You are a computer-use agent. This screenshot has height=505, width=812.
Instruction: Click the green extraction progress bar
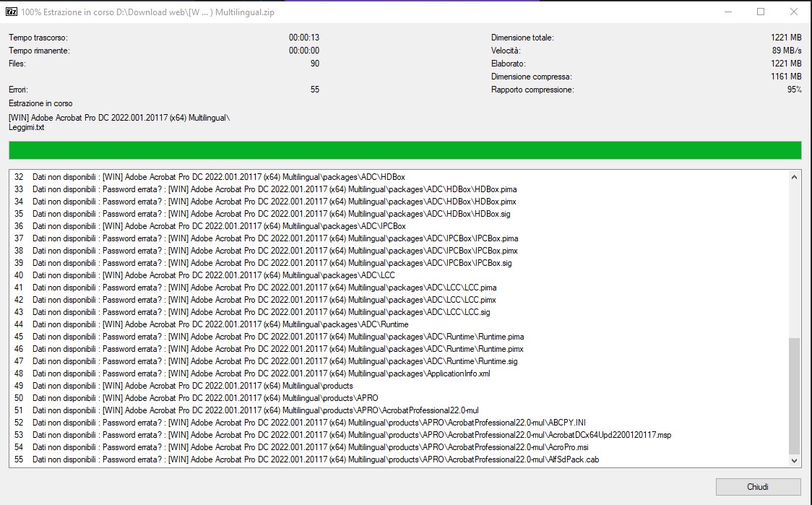[405, 150]
